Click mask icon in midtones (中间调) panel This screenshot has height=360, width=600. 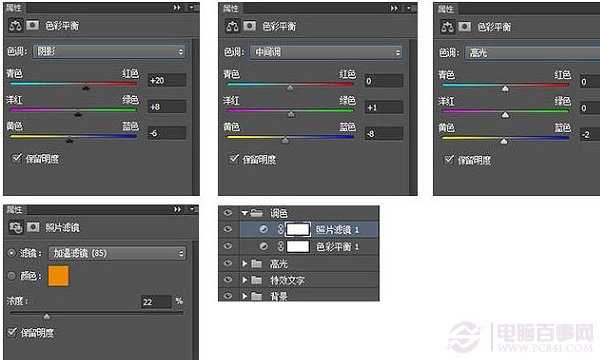click(x=249, y=26)
